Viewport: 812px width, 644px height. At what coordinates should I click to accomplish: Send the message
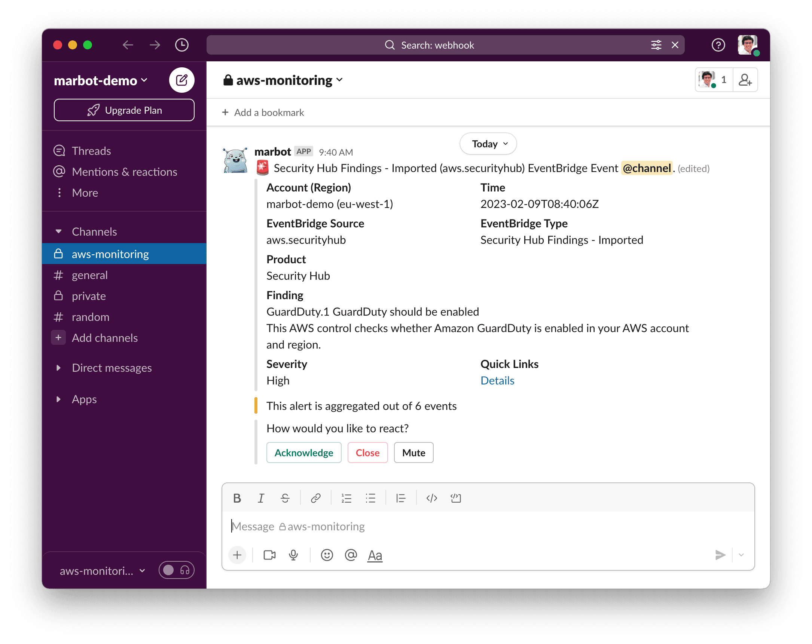pos(720,555)
